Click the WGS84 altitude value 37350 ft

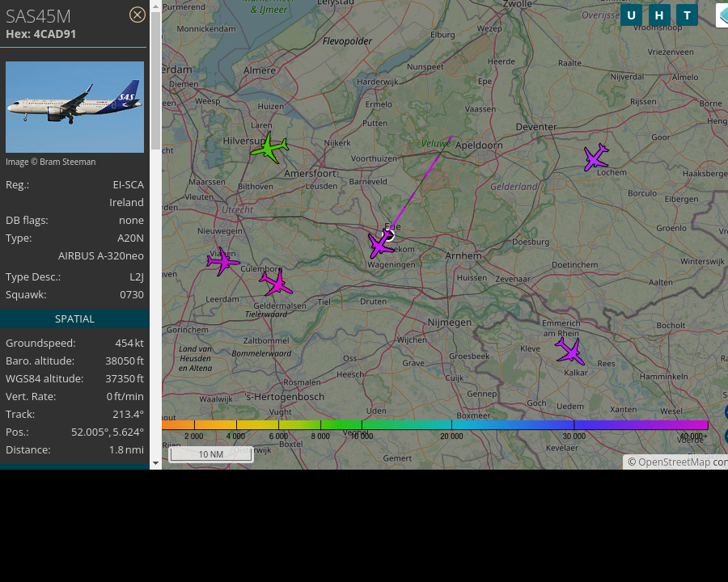tap(125, 379)
